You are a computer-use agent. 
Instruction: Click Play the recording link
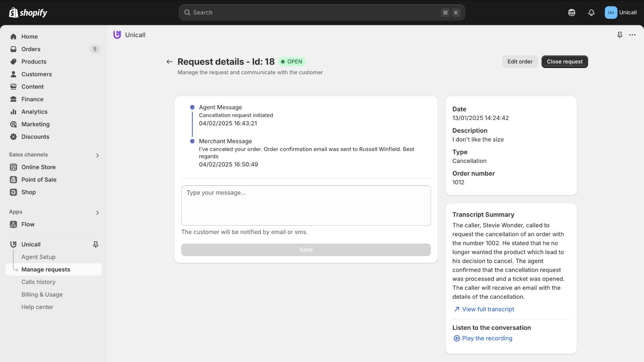tap(487, 338)
